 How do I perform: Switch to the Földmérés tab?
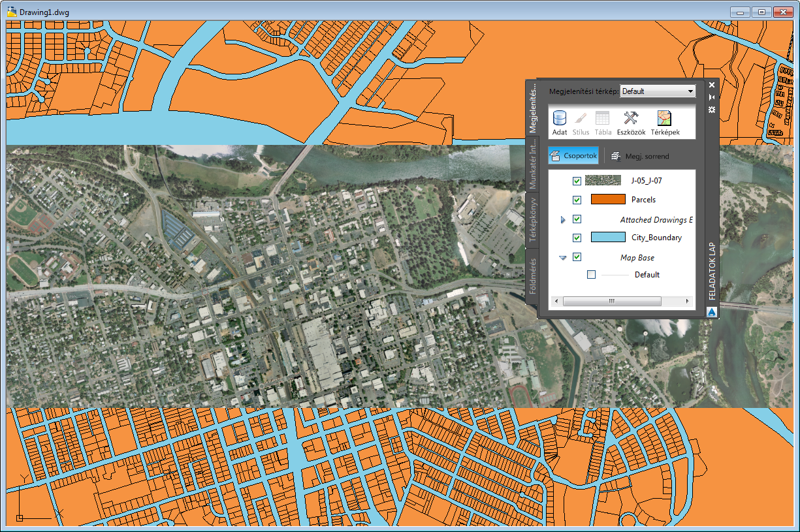coord(532,277)
